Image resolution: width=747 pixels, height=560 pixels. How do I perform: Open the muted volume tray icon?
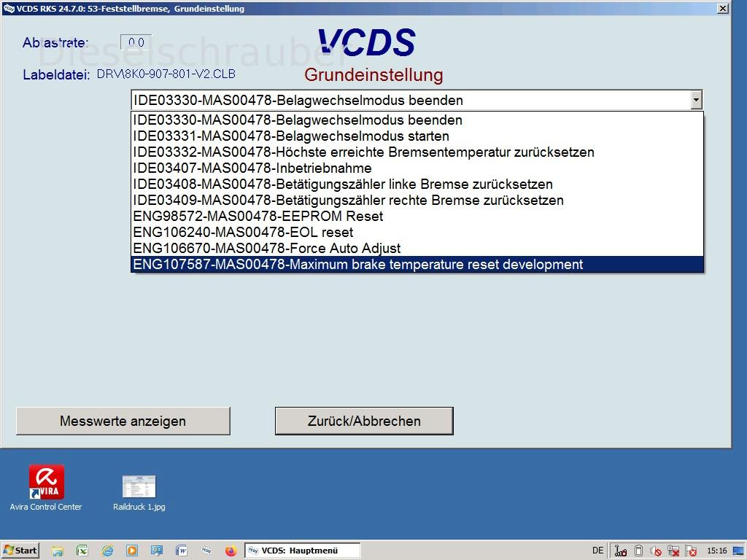tap(656, 551)
